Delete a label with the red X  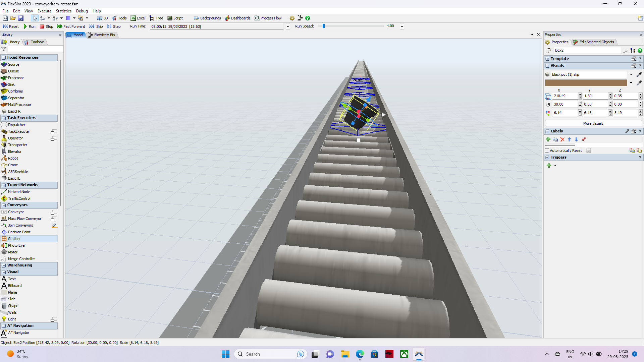(562, 139)
